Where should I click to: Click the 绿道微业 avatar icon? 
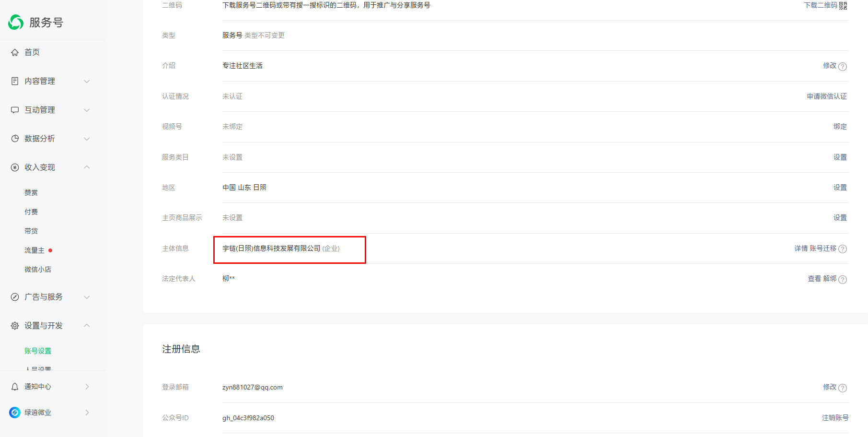(x=15, y=413)
